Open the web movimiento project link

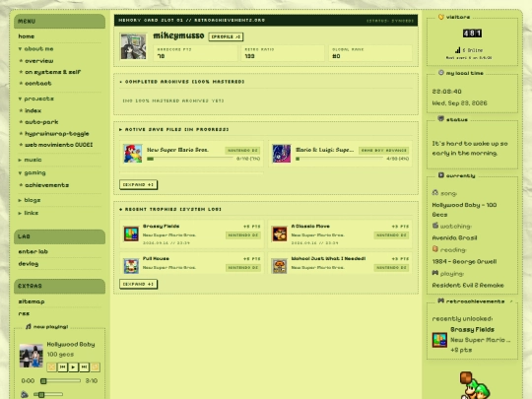point(58,145)
